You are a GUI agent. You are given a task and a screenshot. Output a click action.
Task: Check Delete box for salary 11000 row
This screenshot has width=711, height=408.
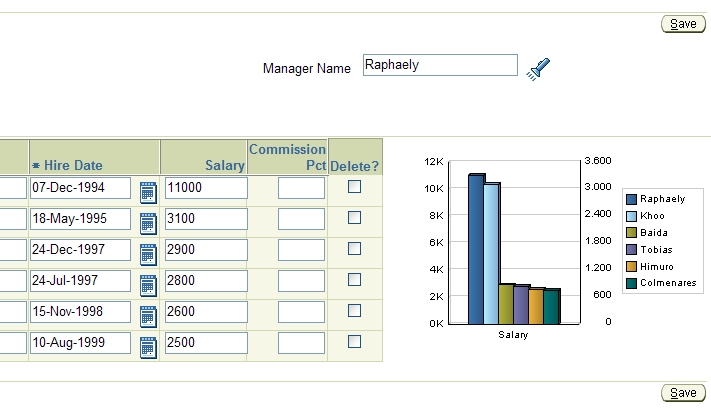pyautogui.click(x=354, y=187)
